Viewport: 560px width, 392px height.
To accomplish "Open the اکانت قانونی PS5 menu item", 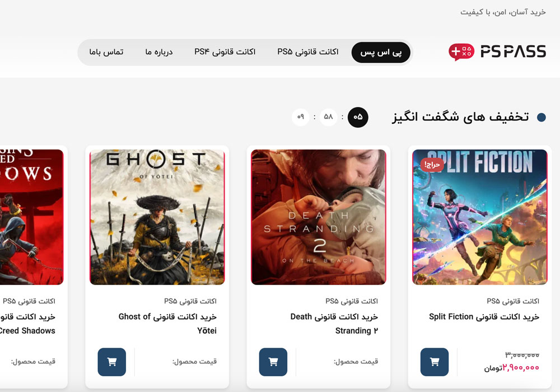I will pos(307,52).
